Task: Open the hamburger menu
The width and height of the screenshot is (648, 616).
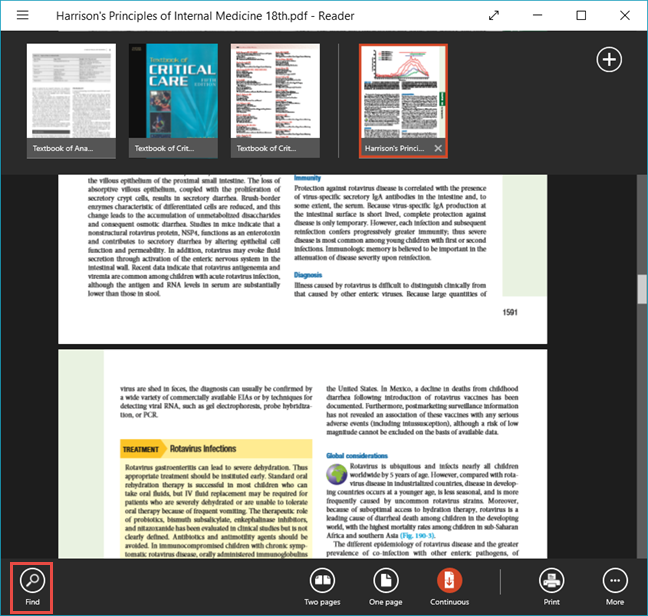Action: click(x=23, y=15)
